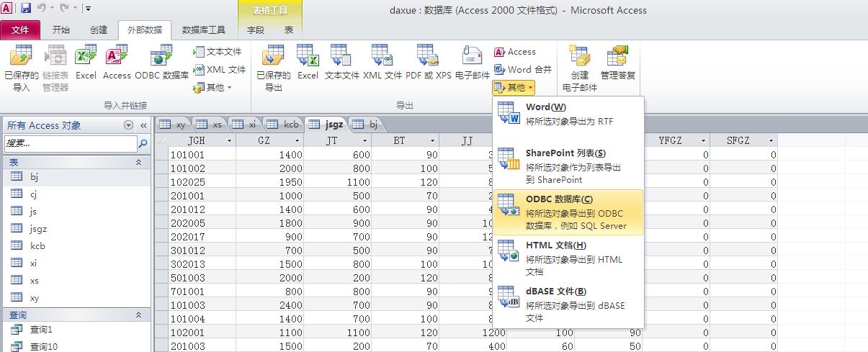Click the cell containing 101001 in JGH column
This screenshot has height=352, width=868.
coord(202,154)
